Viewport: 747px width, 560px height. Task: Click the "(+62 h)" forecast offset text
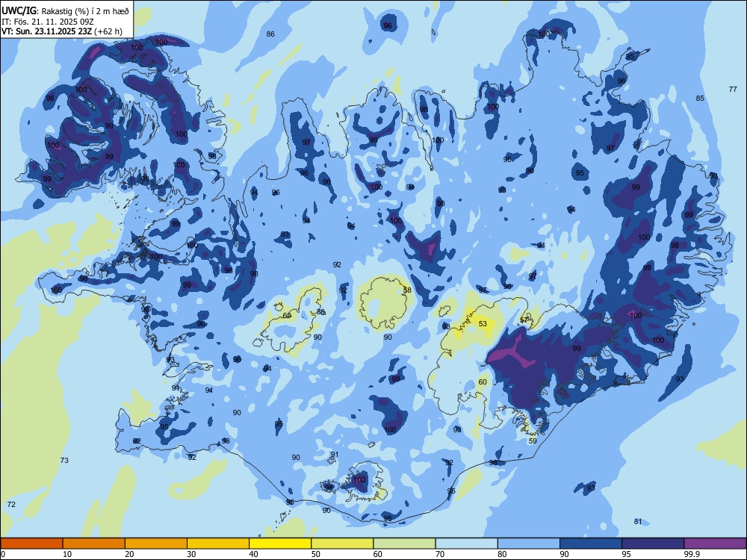pyautogui.click(x=108, y=31)
